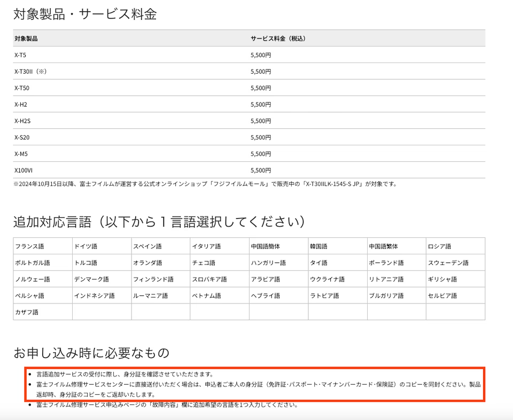The height and width of the screenshot is (420, 513).
Task: Click the 対象製品 column header
Action: pos(26,38)
